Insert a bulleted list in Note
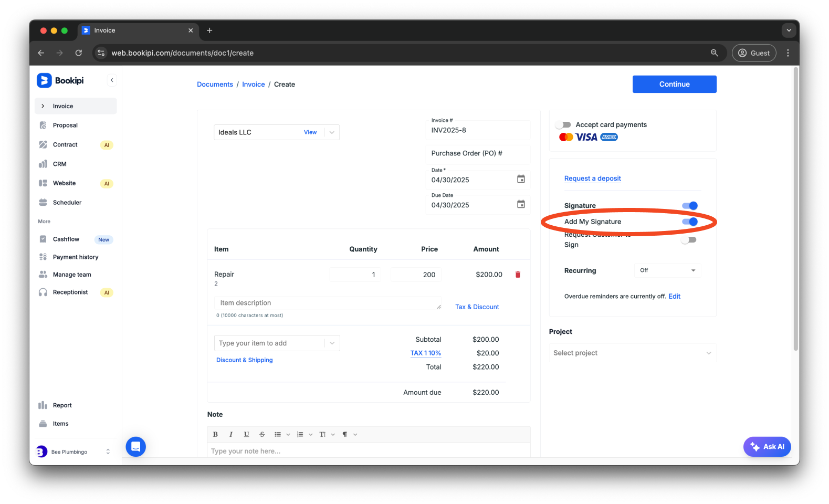The width and height of the screenshot is (829, 504). [278, 434]
